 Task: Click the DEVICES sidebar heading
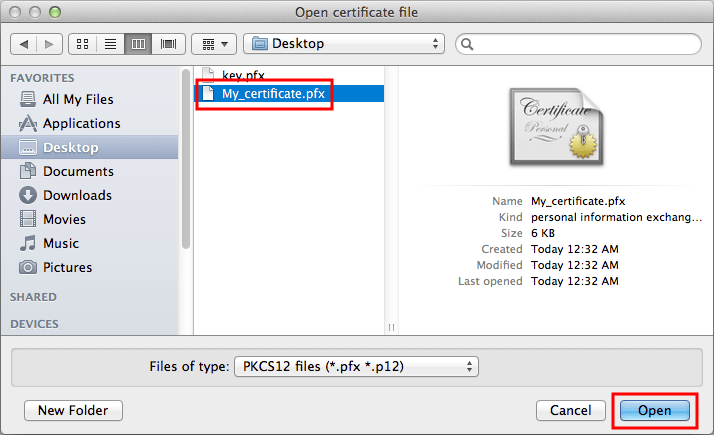[x=34, y=324]
